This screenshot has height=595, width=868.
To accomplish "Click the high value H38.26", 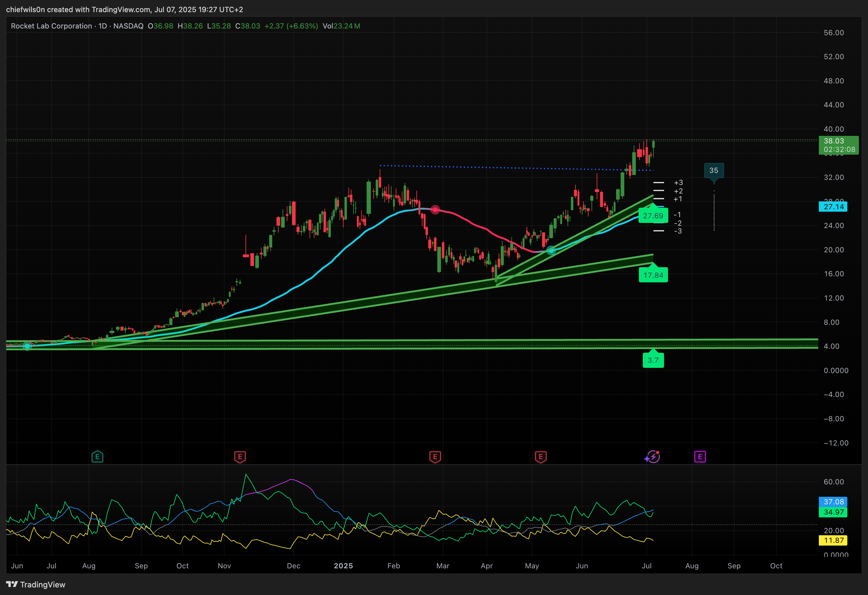I will [190, 26].
